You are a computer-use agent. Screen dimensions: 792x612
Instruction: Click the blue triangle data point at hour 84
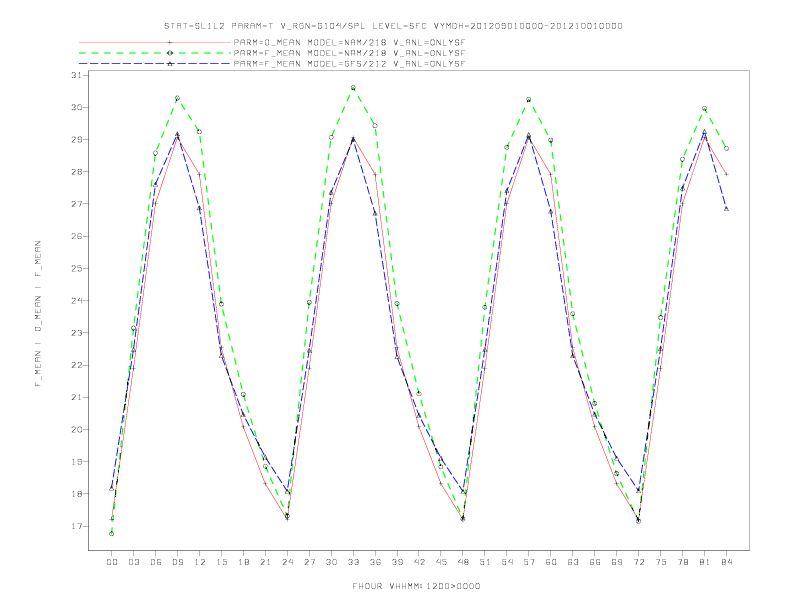726,208
